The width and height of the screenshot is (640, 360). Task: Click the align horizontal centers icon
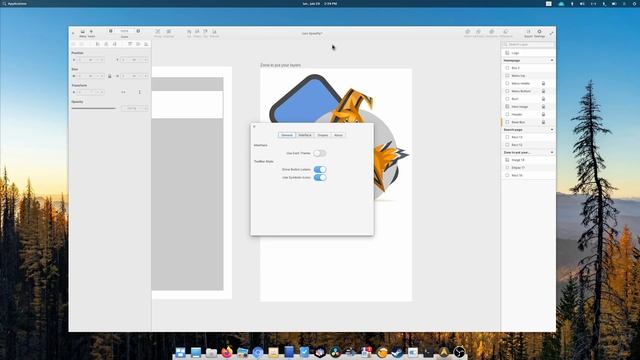(x=106, y=44)
